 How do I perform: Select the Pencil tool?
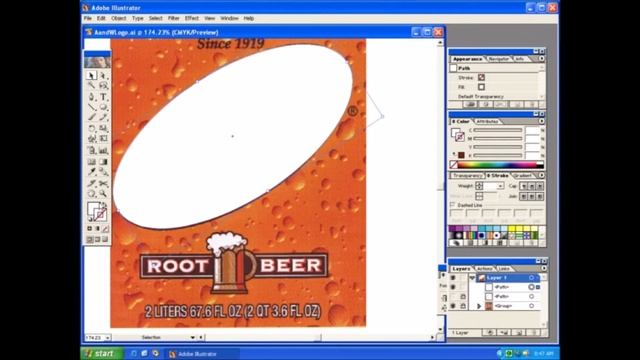[x=103, y=118]
